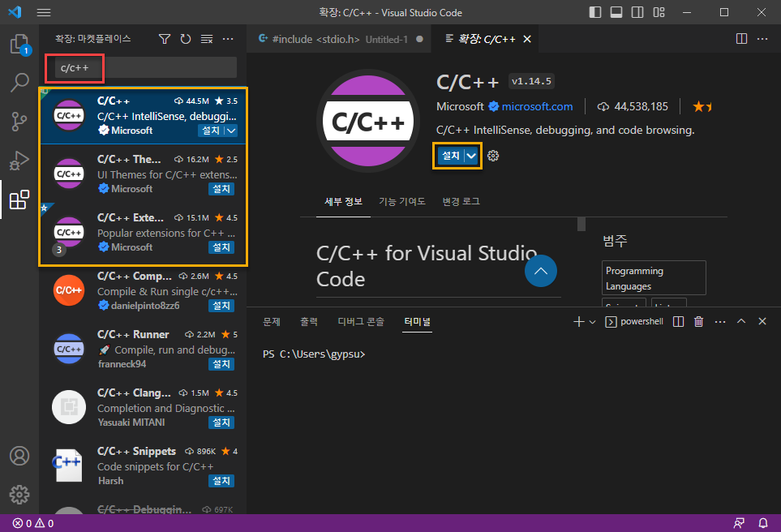Clear extension search results icon

(207, 39)
